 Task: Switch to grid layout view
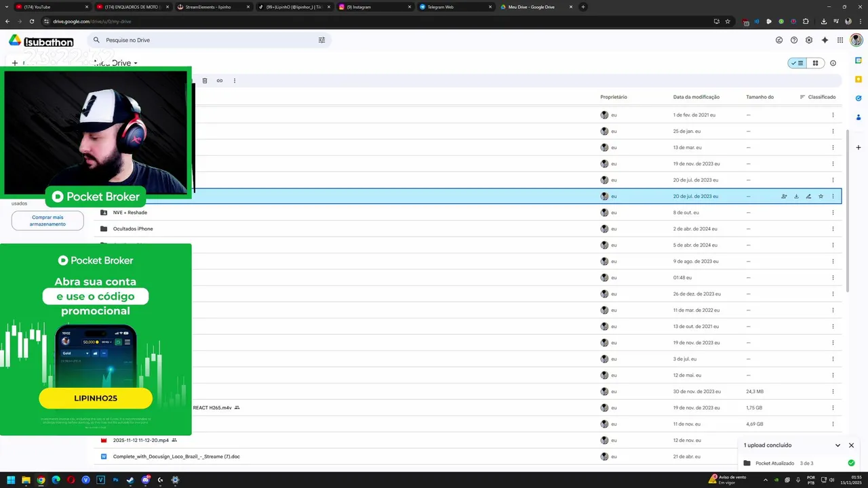pyautogui.click(x=815, y=63)
